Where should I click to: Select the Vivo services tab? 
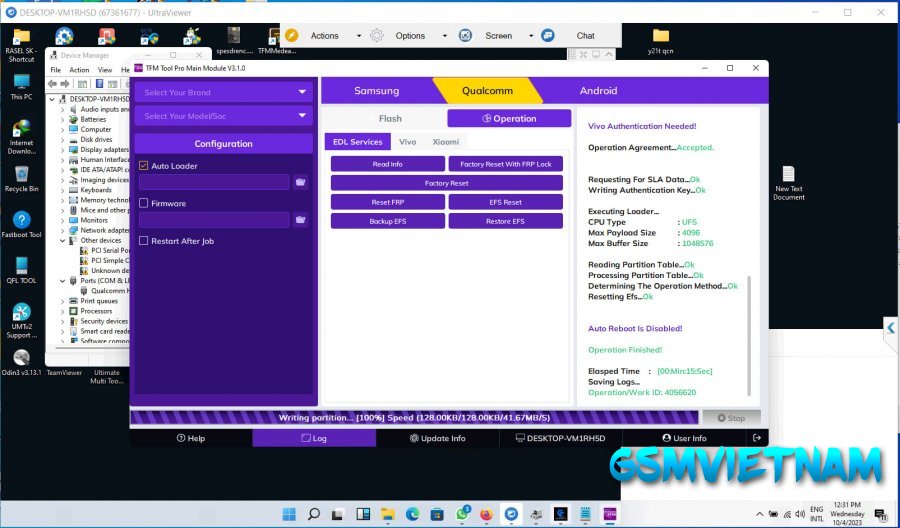(x=408, y=142)
